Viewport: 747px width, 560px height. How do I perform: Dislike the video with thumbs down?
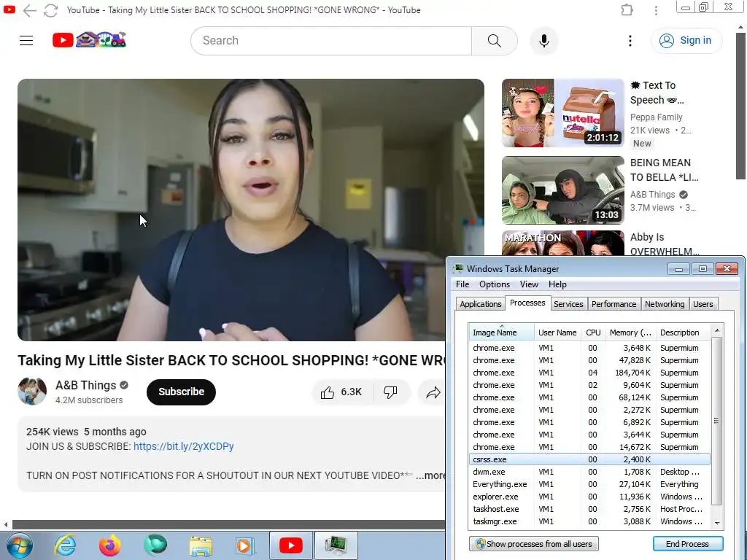click(391, 392)
